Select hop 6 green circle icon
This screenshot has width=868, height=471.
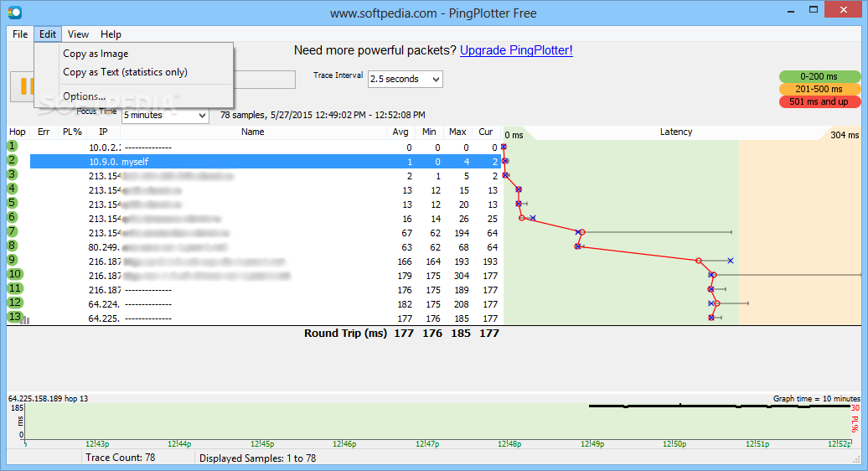(x=13, y=218)
